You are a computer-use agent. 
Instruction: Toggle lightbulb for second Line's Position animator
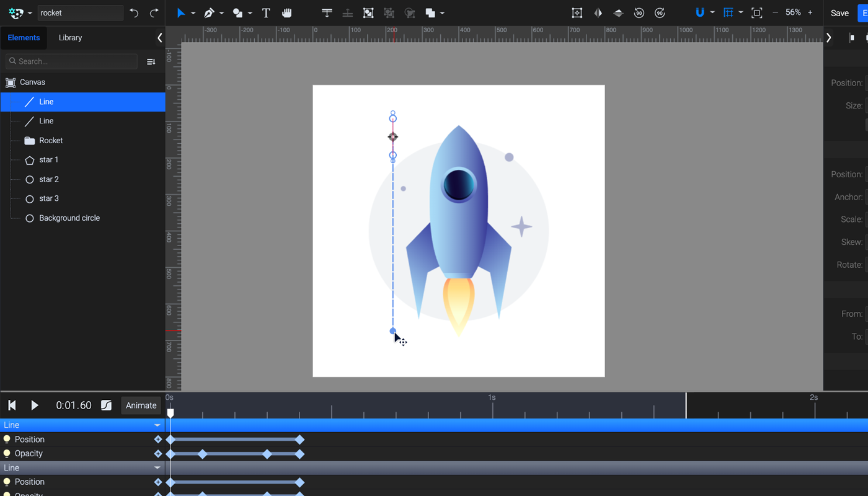tap(7, 482)
